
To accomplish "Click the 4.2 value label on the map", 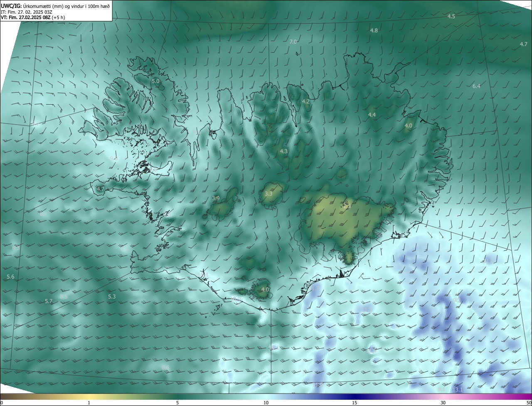I will [x=306, y=102].
